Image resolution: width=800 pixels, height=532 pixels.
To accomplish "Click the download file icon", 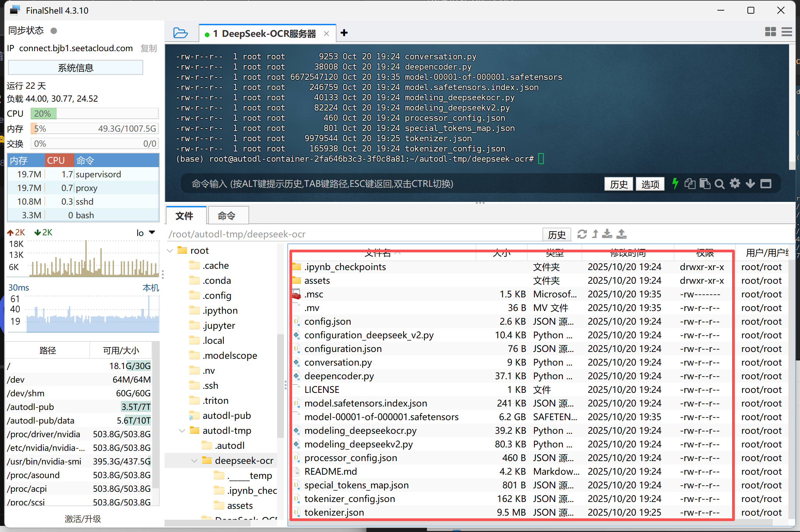I will [x=607, y=234].
